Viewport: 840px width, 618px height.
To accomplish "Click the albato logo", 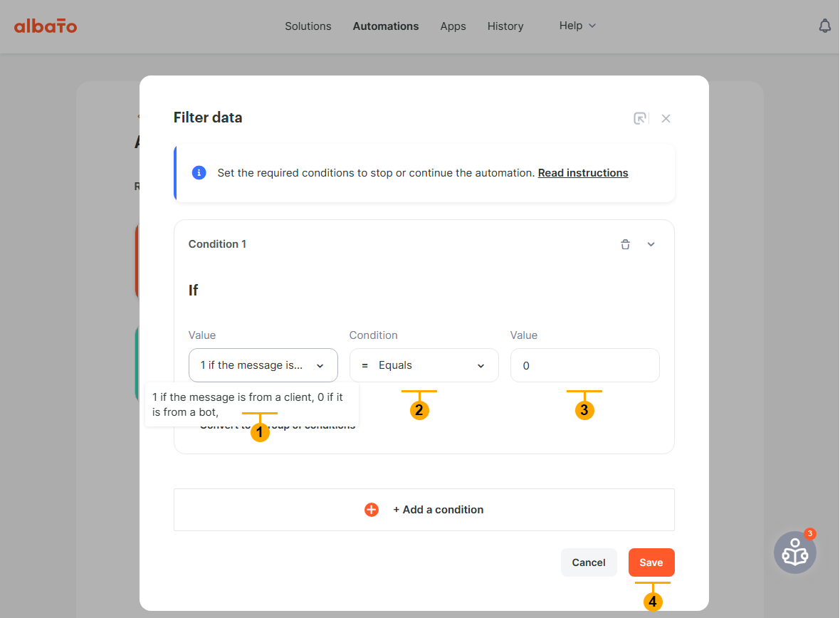I will click(46, 26).
